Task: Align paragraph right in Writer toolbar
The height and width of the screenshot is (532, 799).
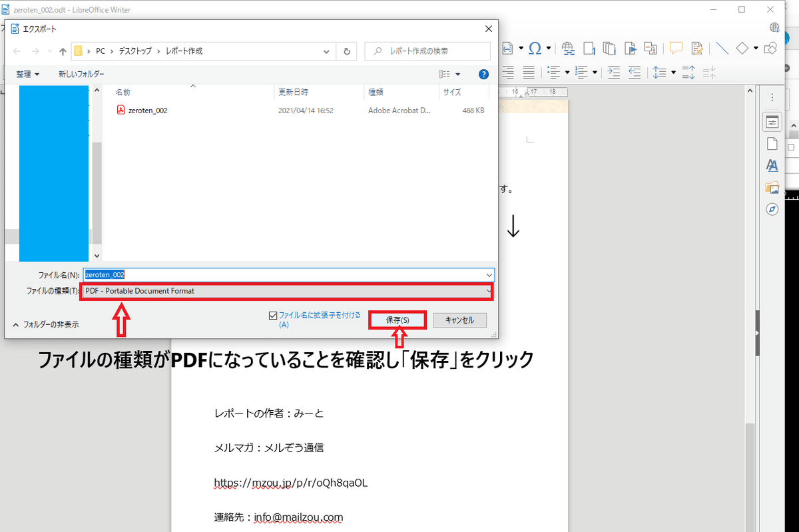Action: pyautogui.click(x=508, y=72)
